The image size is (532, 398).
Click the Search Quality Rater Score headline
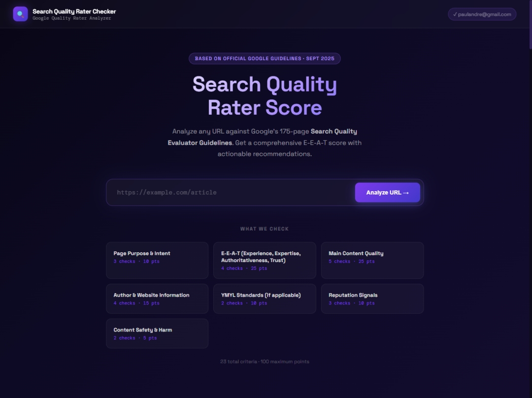[x=265, y=95]
